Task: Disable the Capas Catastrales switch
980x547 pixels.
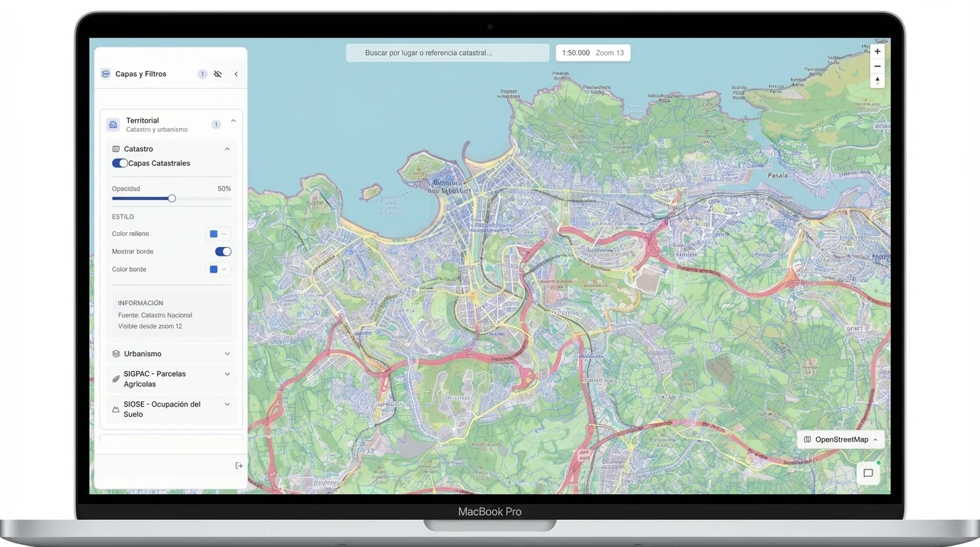Action: (120, 163)
